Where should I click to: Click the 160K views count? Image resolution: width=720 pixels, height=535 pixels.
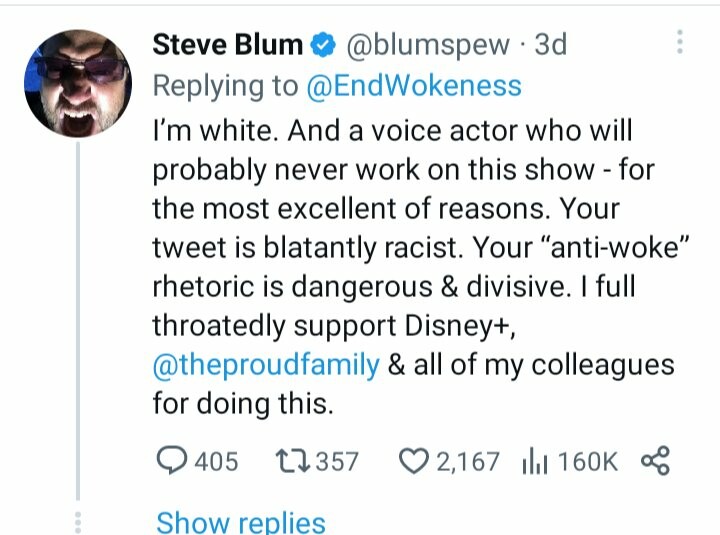pos(587,461)
